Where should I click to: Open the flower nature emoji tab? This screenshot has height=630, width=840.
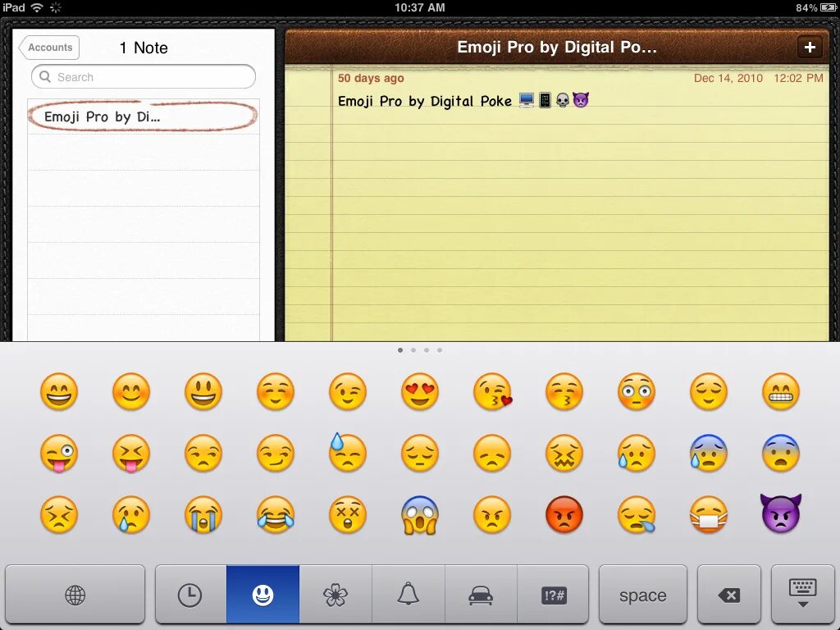pyautogui.click(x=336, y=595)
